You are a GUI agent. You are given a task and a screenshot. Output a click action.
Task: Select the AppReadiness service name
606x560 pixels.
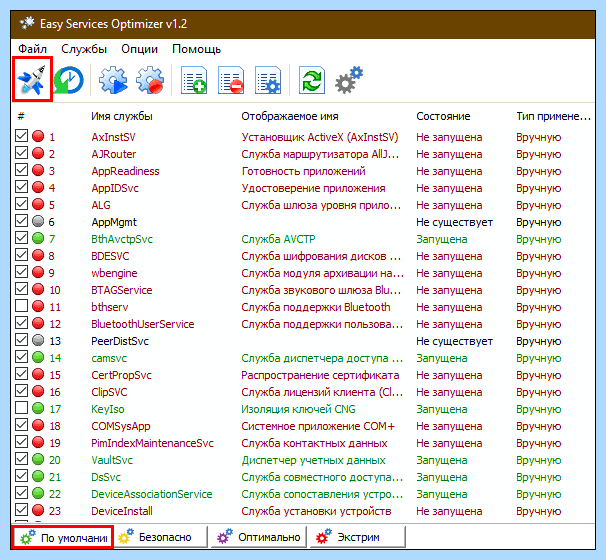coord(125,171)
